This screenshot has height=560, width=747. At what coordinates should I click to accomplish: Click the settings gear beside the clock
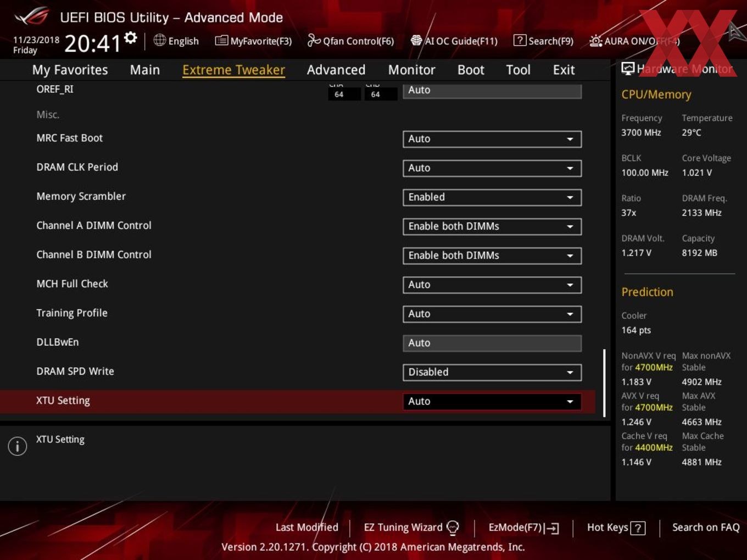click(131, 37)
